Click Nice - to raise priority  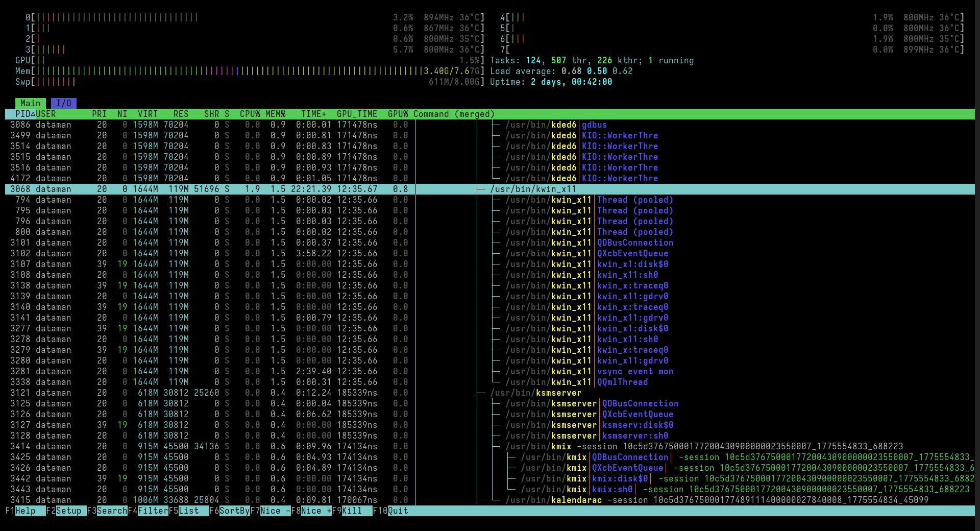[x=275, y=511]
